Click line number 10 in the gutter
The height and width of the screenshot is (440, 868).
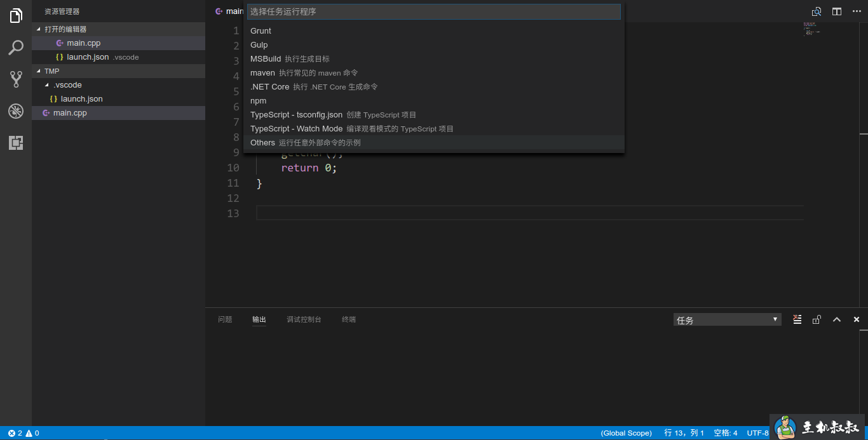click(233, 168)
